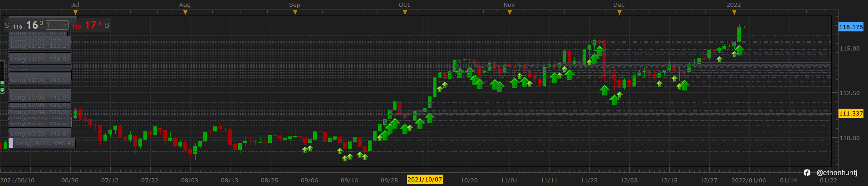The height and width of the screenshot is (186, 868).
Task: Click the Jul month marker triangle
Action: tap(75, 12)
